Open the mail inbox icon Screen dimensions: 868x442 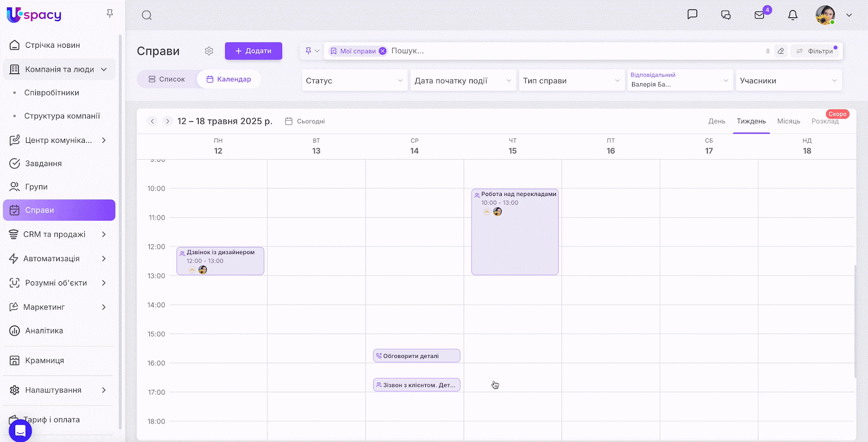pyautogui.click(x=759, y=15)
